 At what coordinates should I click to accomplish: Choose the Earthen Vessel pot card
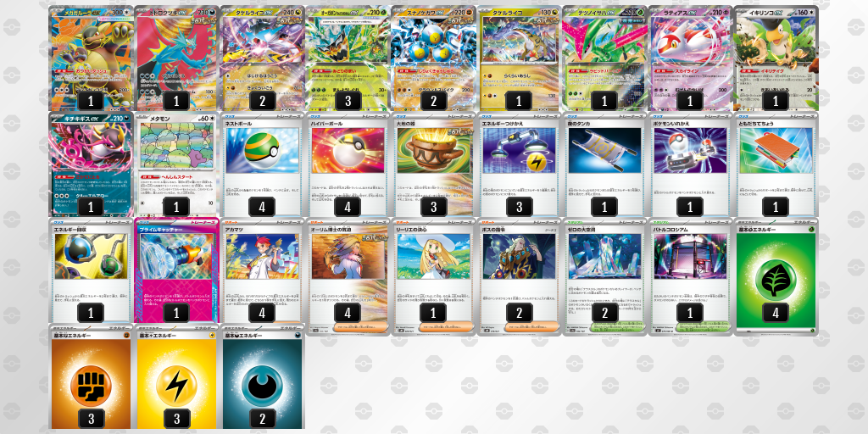pyautogui.click(x=433, y=164)
